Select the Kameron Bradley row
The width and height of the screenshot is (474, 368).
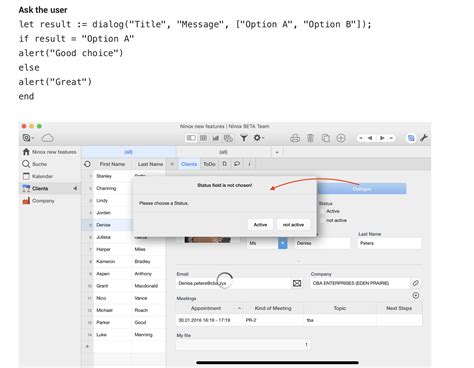pyautogui.click(x=123, y=262)
